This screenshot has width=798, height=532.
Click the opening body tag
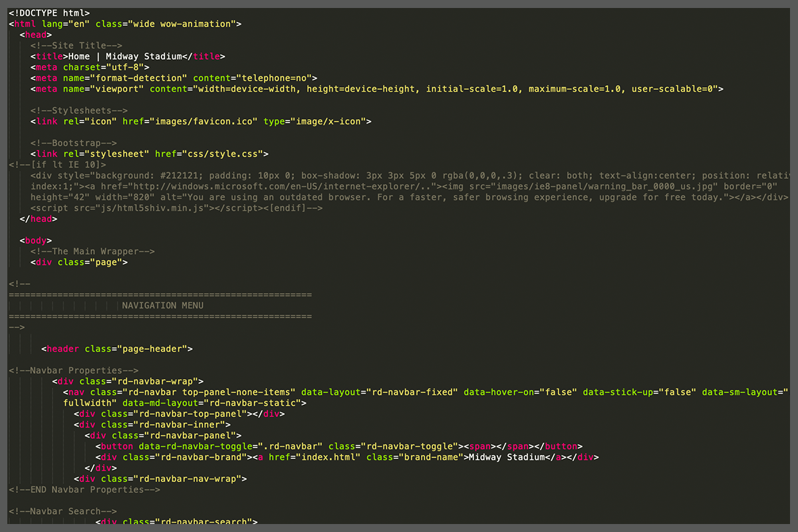pos(36,241)
